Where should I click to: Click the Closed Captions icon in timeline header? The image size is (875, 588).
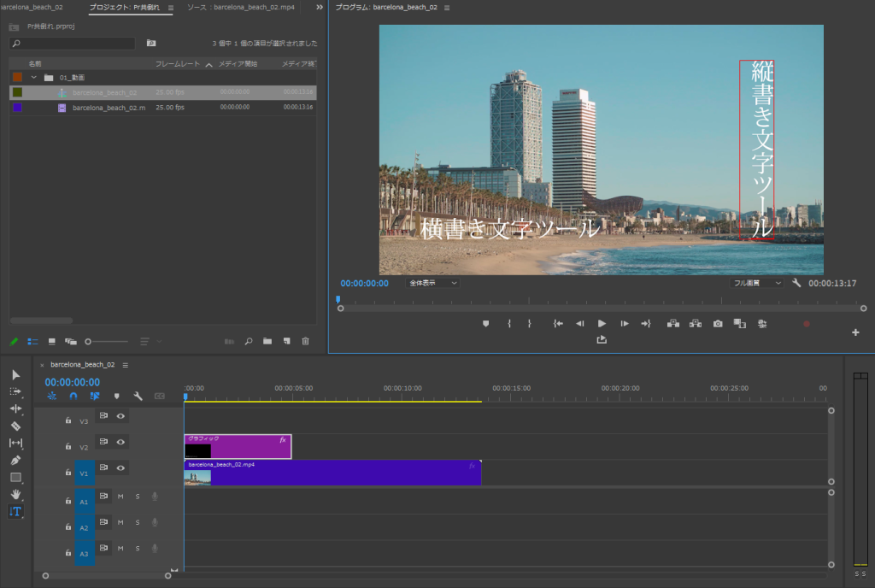click(x=160, y=395)
